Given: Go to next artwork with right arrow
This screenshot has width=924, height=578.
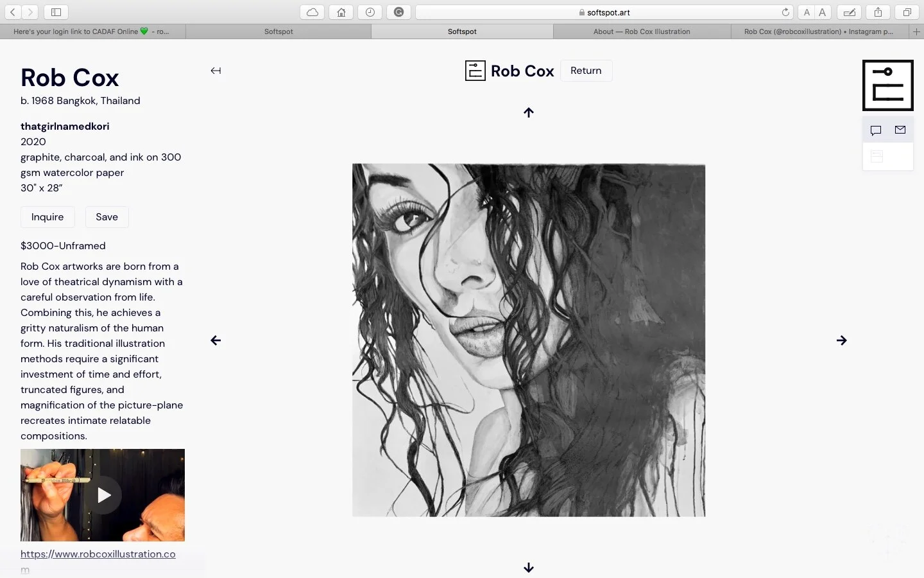Looking at the screenshot, I should point(842,340).
